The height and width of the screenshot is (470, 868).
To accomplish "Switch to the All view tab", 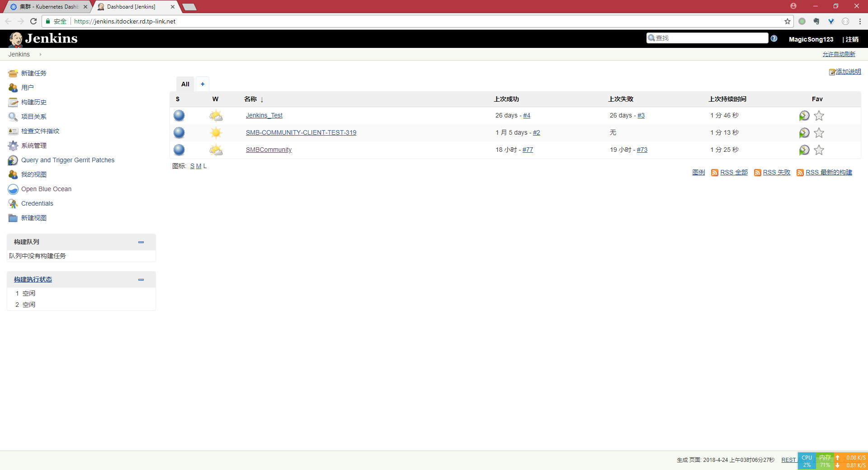I will tap(185, 84).
